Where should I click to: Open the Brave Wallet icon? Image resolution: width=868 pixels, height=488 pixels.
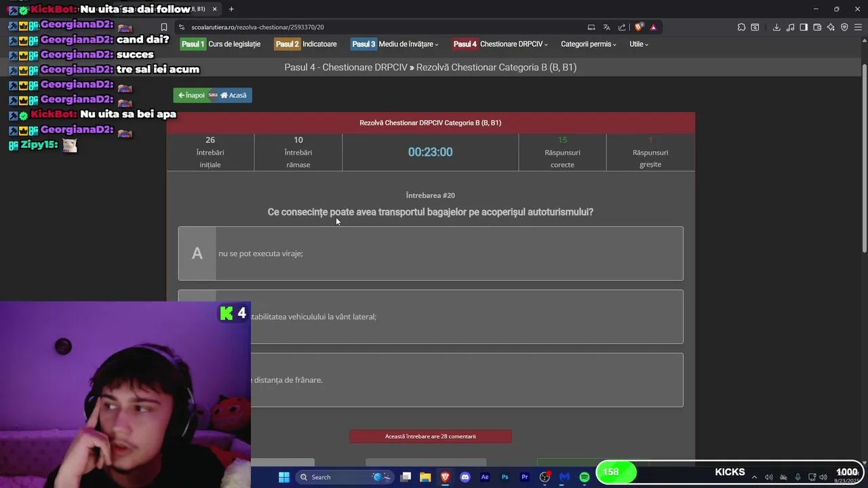pyautogui.click(x=817, y=27)
